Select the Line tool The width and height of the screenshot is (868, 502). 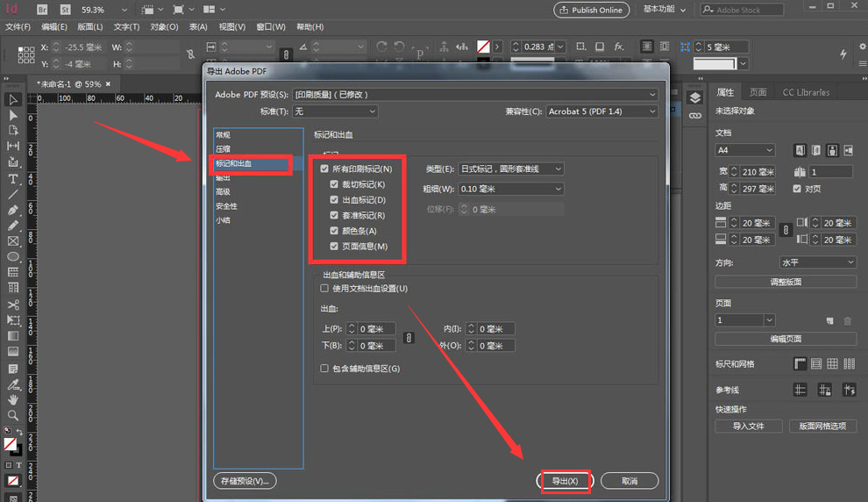pyautogui.click(x=13, y=195)
